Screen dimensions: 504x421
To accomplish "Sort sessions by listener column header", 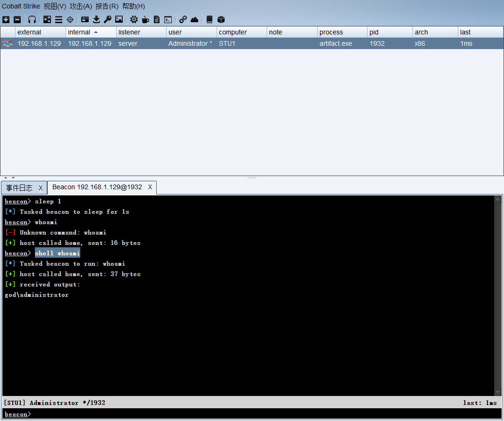I will coord(141,32).
